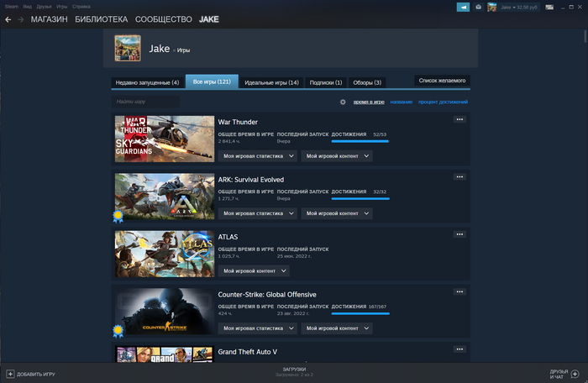Click the add game plus icon
Screen dimensions: 588x383
coord(10,373)
